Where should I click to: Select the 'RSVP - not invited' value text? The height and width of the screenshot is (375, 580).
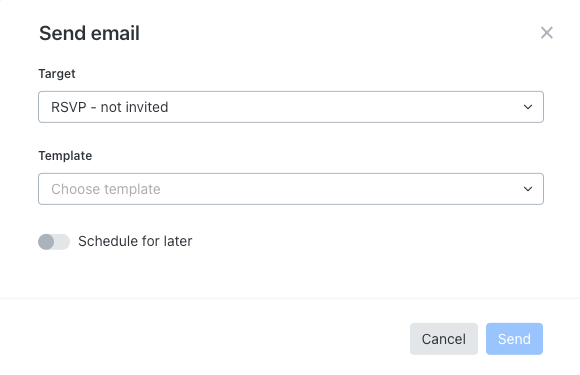(x=109, y=107)
